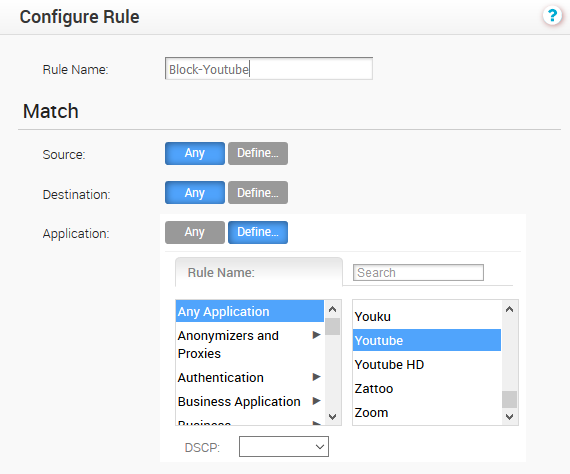570x474 pixels.
Task: Select the highlighted Youtube entry
Action: pyautogui.click(x=427, y=341)
